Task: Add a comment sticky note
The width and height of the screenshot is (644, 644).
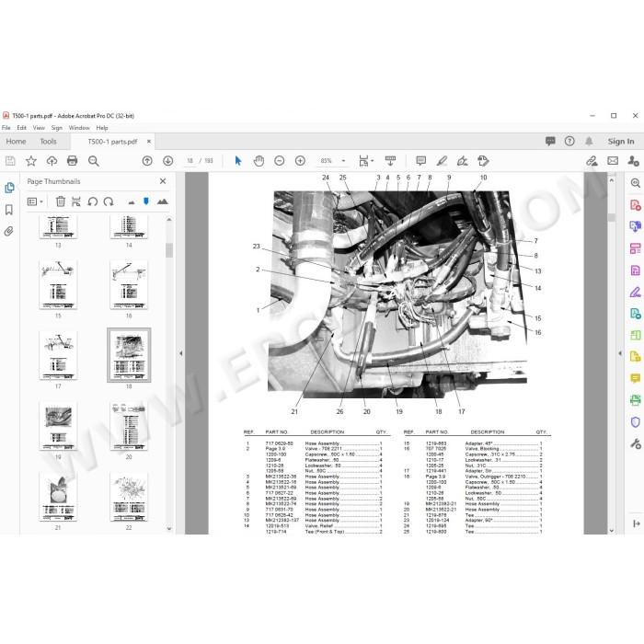Action: pyautogui.click(x=421, y=161)
